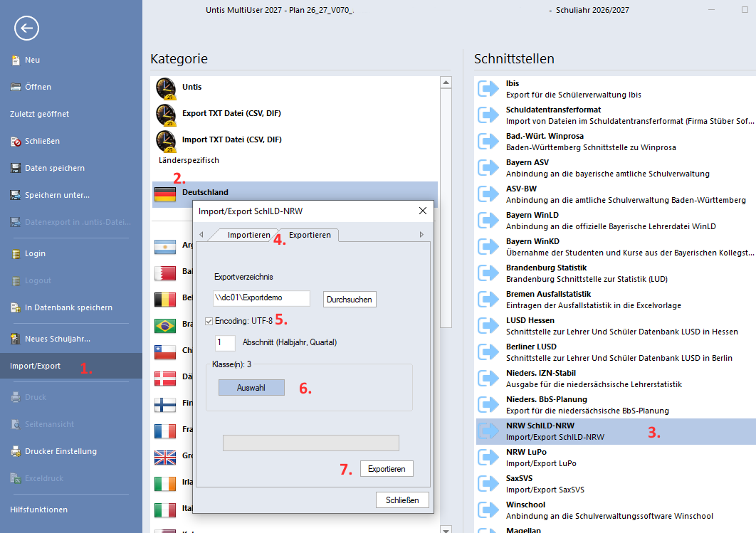756x533 pixels.
Task: Click the In Datenbank speichern icon
Action: (16, 307)
